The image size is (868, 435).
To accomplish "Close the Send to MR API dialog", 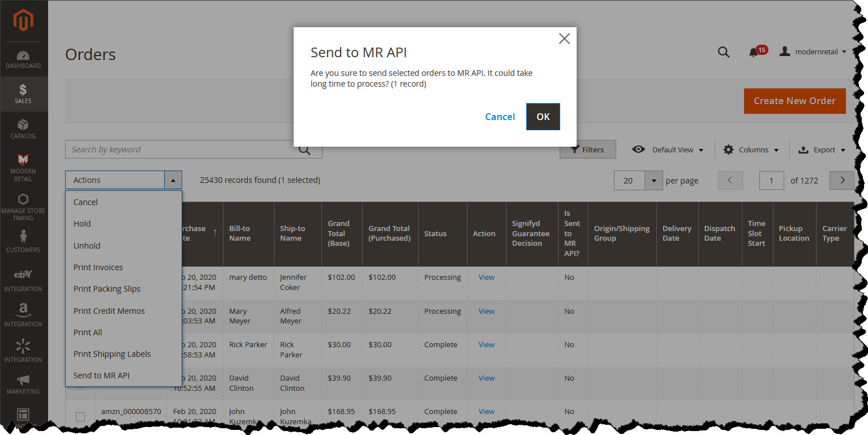I will click(x=564, y=39).
